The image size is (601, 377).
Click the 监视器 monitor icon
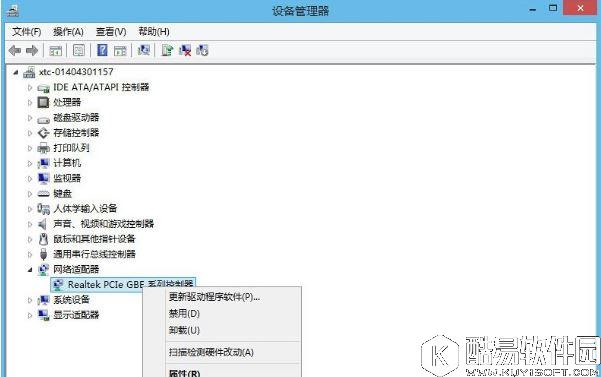43,178
